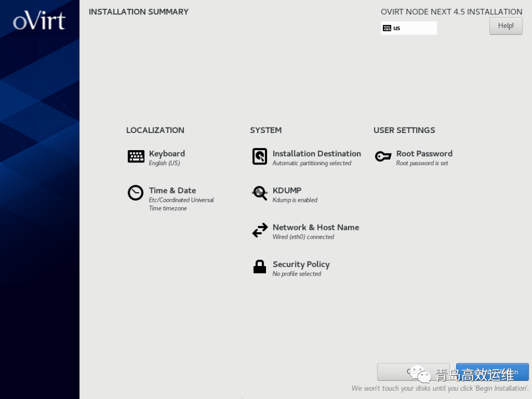Select the Installation Destination disk icon
Screen dimensions: 532x399
(x=259, y=156)
